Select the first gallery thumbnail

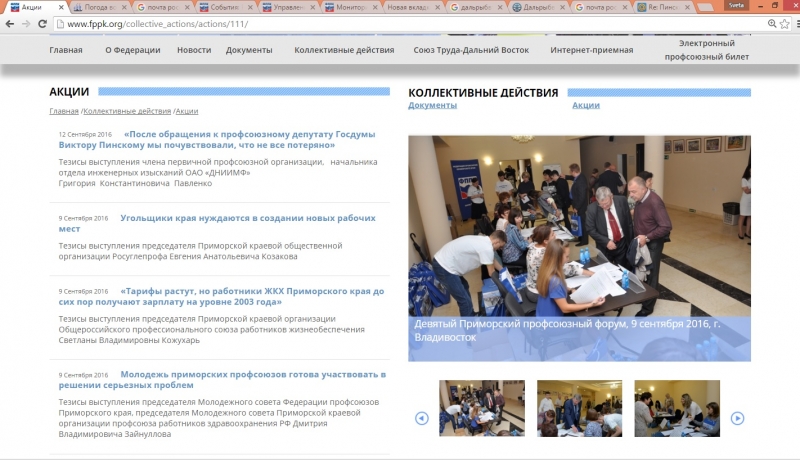[x=482, y=408]
